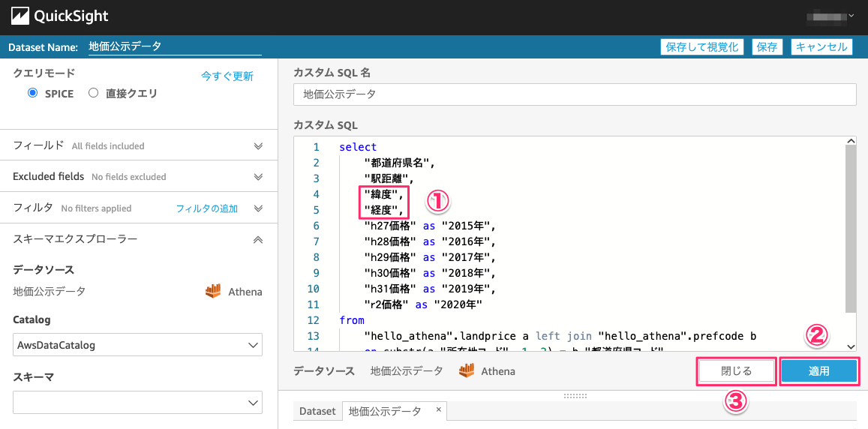Edit the カスタム SQL 名 field
868x429 pixels.
coord(575,94)
